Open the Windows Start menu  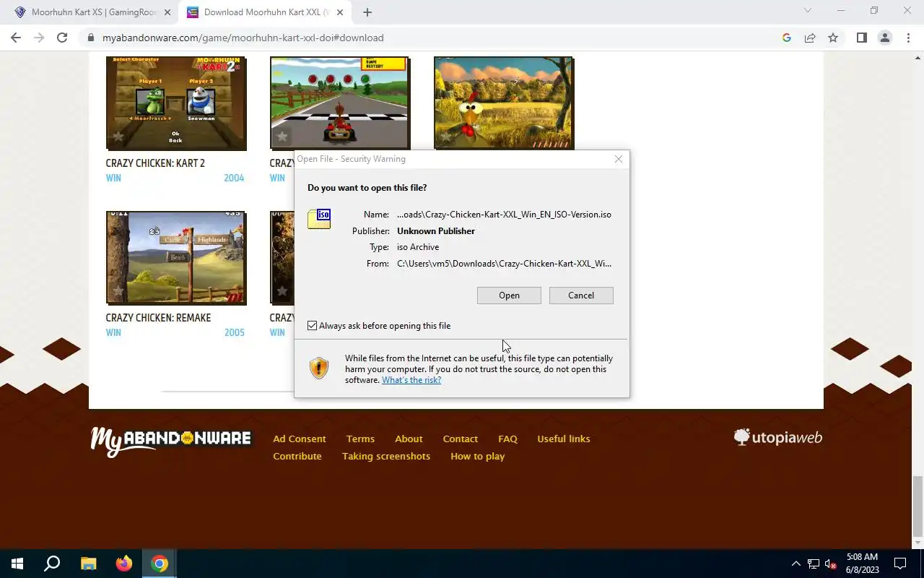click(x=17, y=564)
